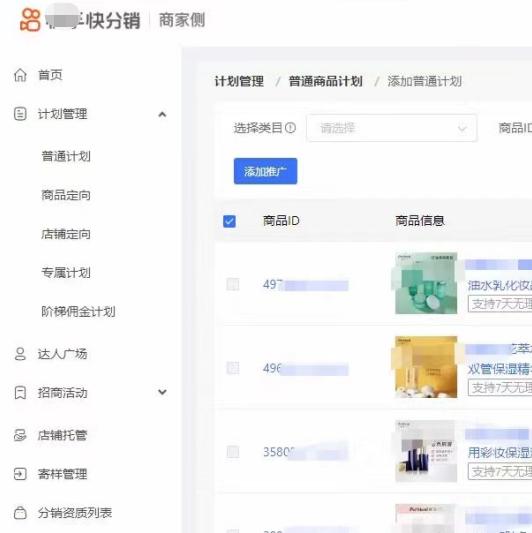Open 店铺托管 in the sidebar
532x533 pixels.
pos(63,435)
